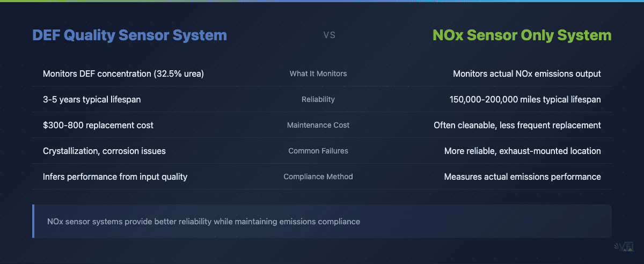
Task: Click the DEF Quality Sensor System heading
Action: coord(129,35)
